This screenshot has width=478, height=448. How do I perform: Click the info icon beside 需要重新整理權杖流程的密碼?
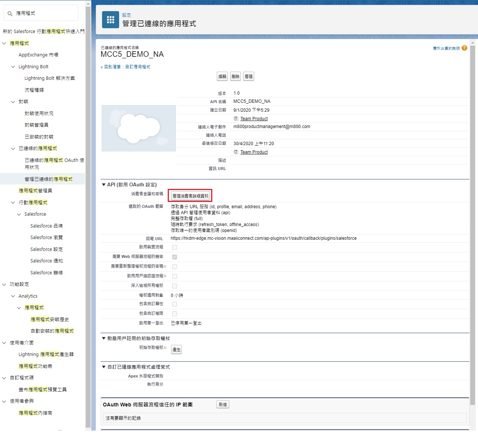[x=165, y=266]
